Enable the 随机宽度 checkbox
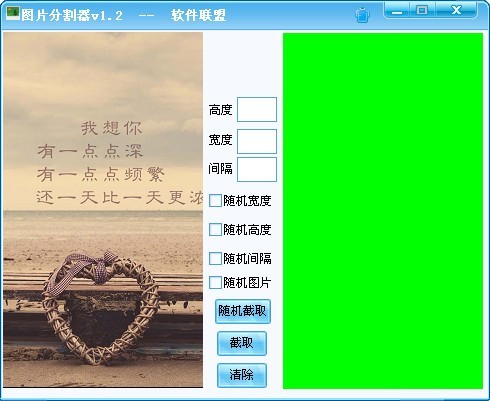This screenshot has width=490, height=401. 215,201
